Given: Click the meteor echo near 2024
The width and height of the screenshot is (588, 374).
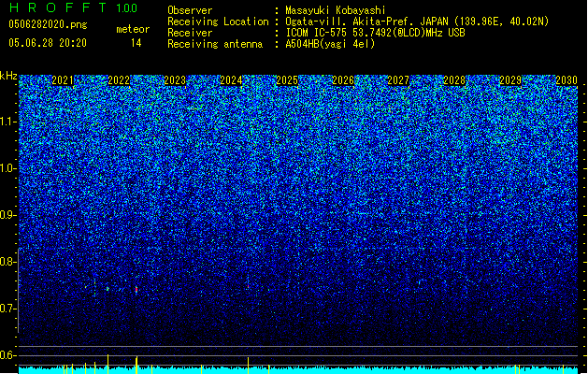Looking at the screenshot, I should (x=248, y=286).
